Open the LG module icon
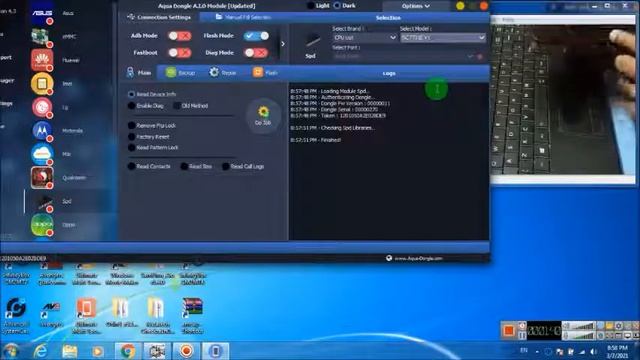 coord(42,107)
